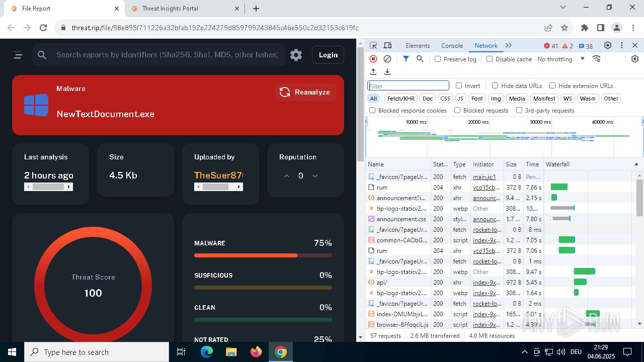Click the DevTools inspect element picker icon

(373, 45)
